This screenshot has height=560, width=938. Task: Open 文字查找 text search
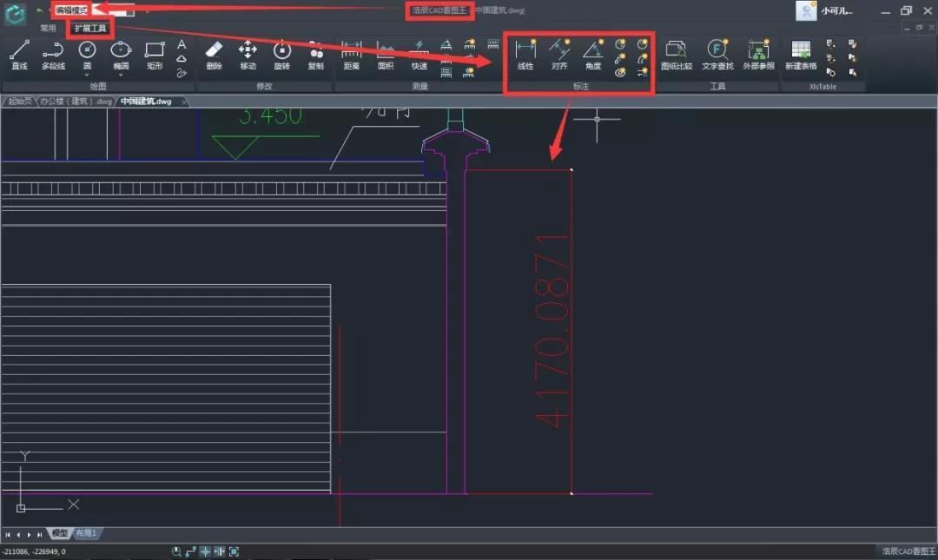coord(717,52)
